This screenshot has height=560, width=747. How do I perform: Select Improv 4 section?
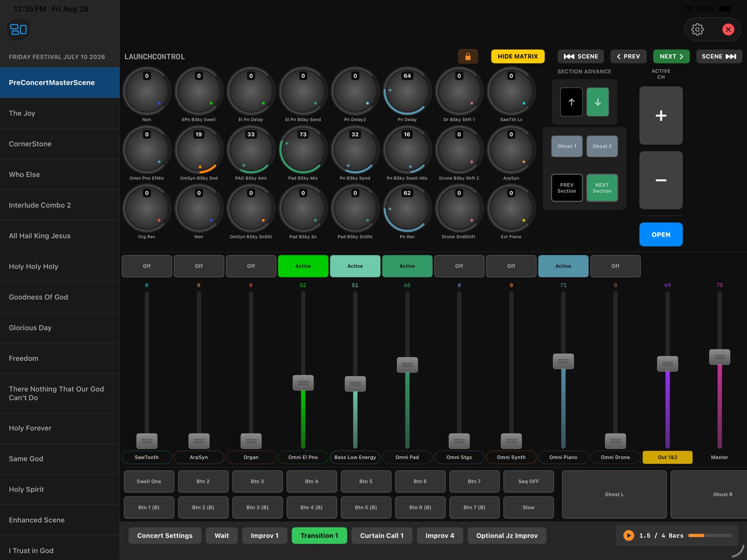(440, 535)
